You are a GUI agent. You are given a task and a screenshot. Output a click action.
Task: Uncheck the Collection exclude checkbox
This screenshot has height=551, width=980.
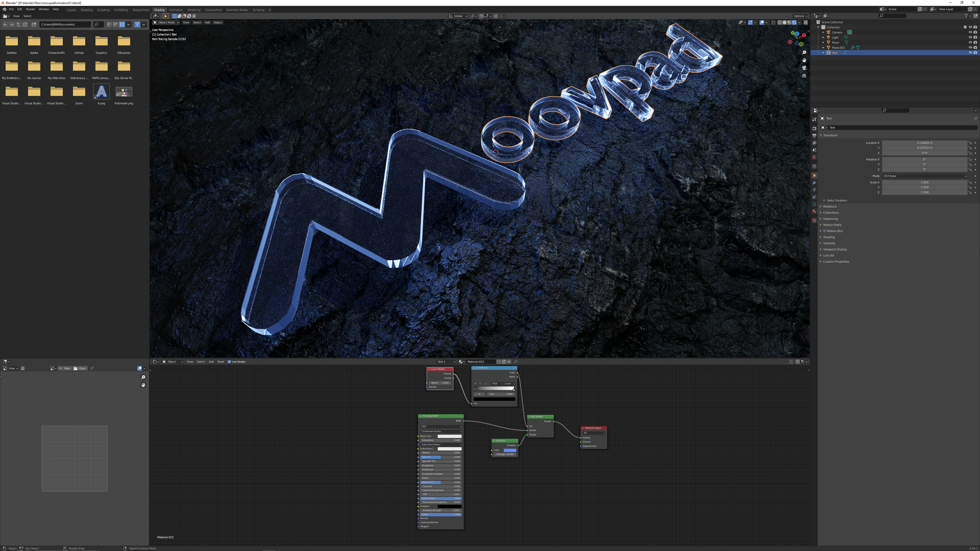point(965,27)
